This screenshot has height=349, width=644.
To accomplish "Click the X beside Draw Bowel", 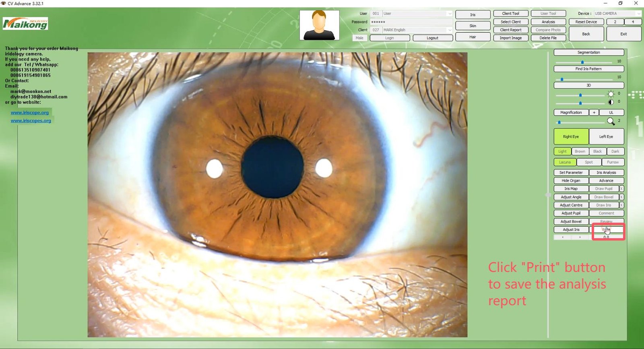I will click(x=621, y=197).
